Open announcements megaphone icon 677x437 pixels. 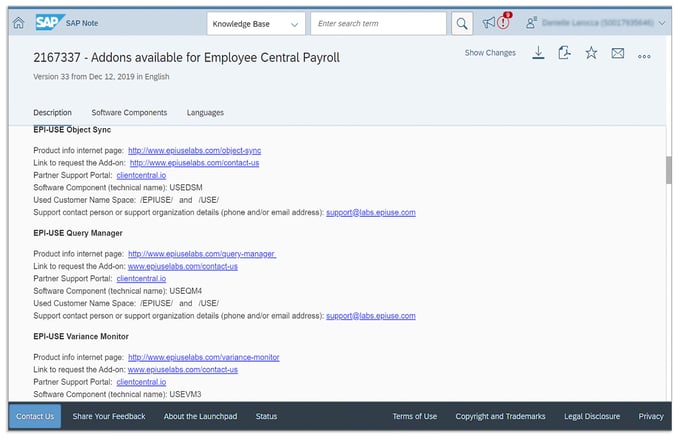click(488, 22)
